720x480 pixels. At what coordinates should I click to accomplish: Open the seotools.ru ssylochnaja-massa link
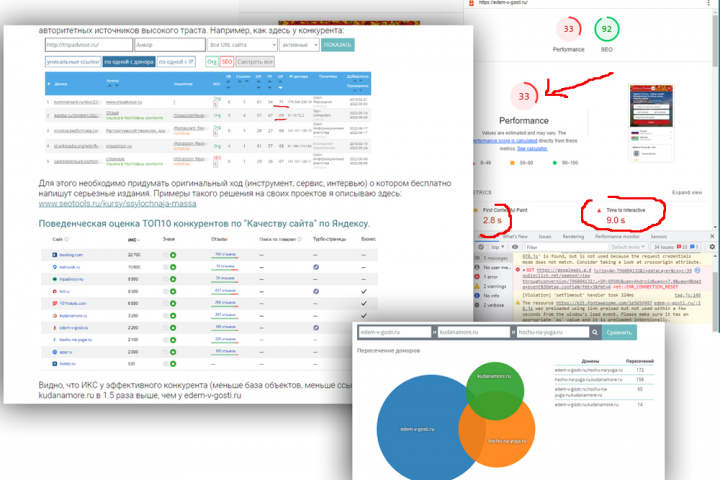click(118, 203)
